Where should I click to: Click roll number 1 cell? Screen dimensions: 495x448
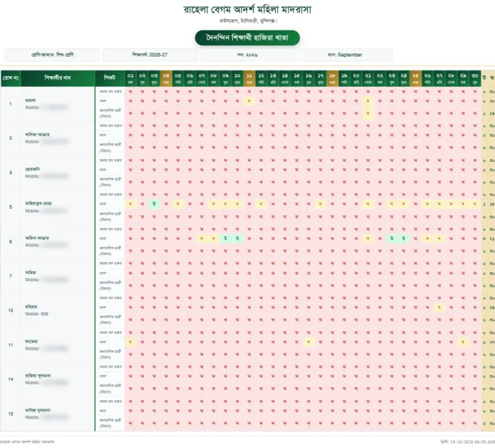point(11,104)
